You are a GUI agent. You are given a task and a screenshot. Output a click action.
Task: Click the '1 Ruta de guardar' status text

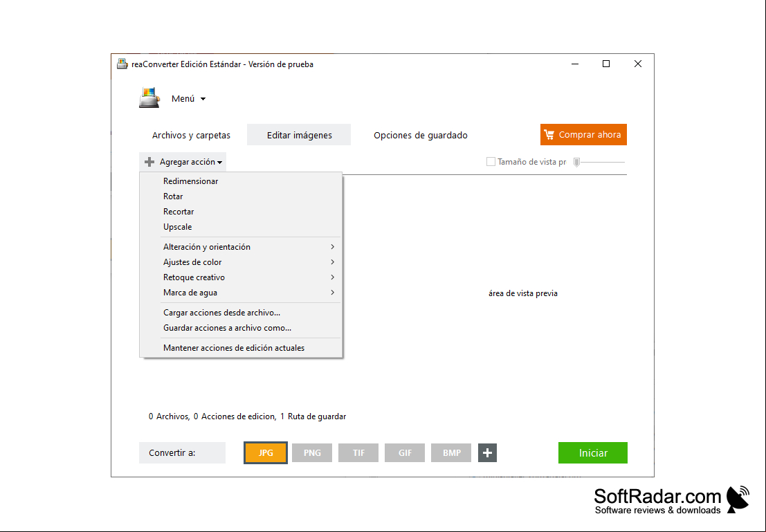(313, 416)
